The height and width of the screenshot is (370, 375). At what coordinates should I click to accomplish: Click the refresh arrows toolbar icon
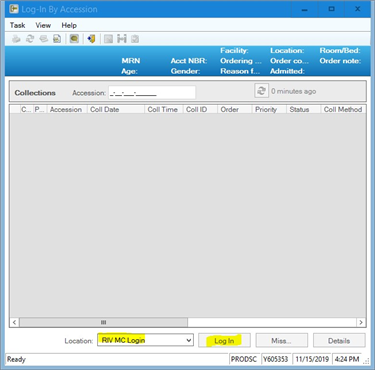tap(30, 39)
